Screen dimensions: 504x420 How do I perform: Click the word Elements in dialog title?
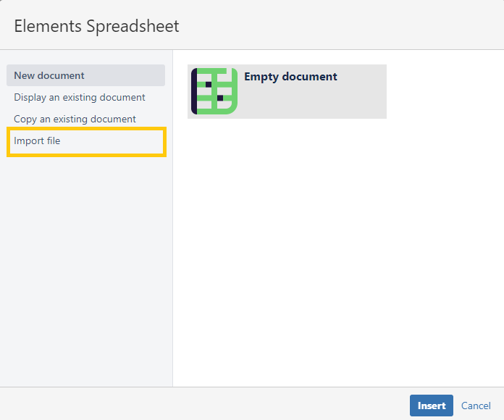pyautogui.click(x=47, y=27)
